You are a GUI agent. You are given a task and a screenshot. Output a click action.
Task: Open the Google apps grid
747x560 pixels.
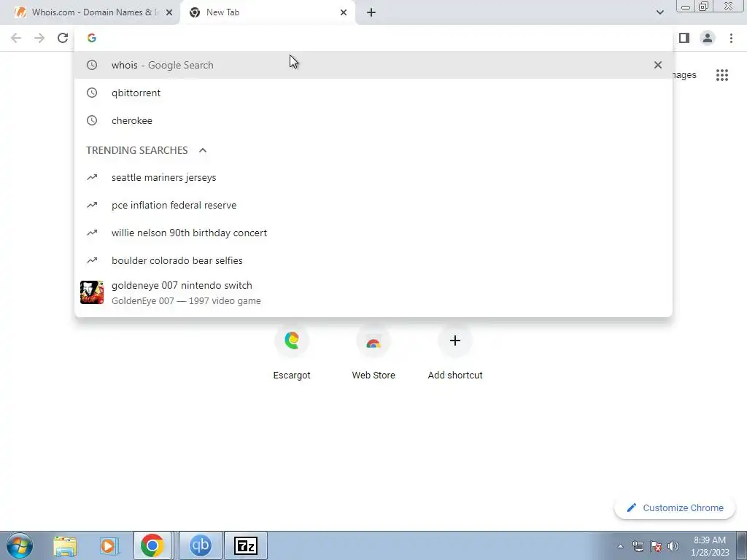click(x=721, y=75)
